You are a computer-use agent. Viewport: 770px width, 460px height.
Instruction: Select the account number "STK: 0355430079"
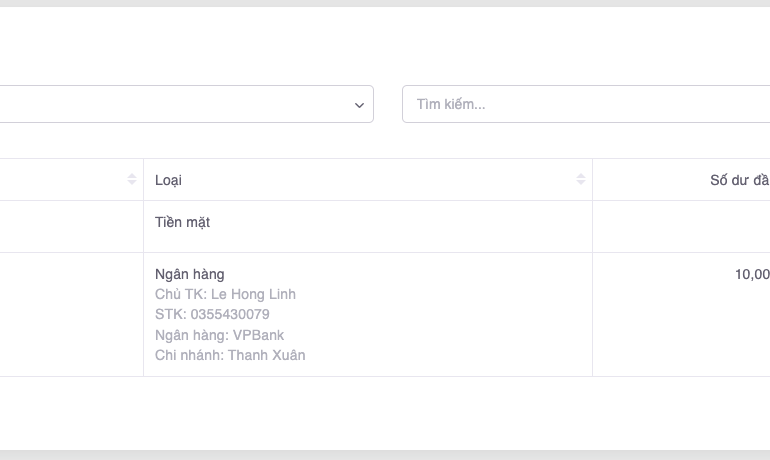click(212, 314)
